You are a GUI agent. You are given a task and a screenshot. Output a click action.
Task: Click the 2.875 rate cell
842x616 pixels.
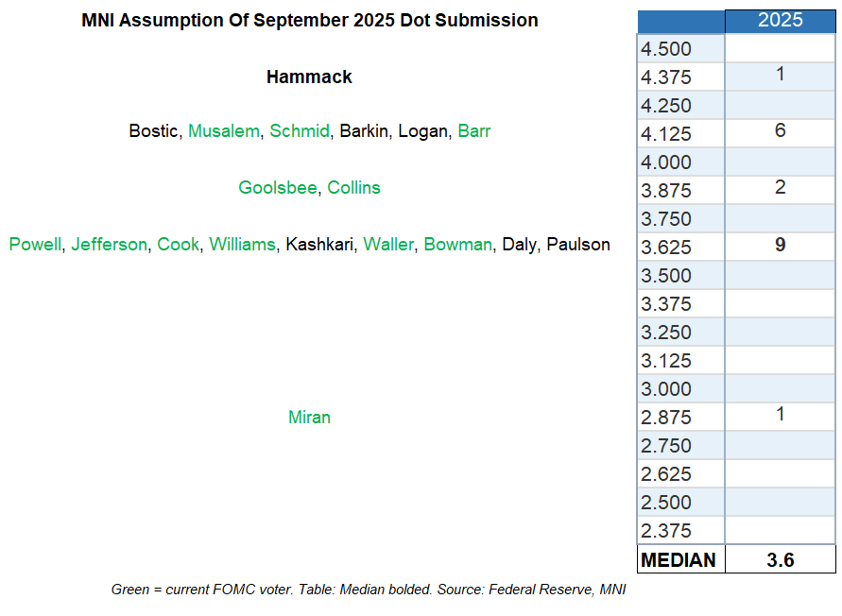(x=666, y=418)
